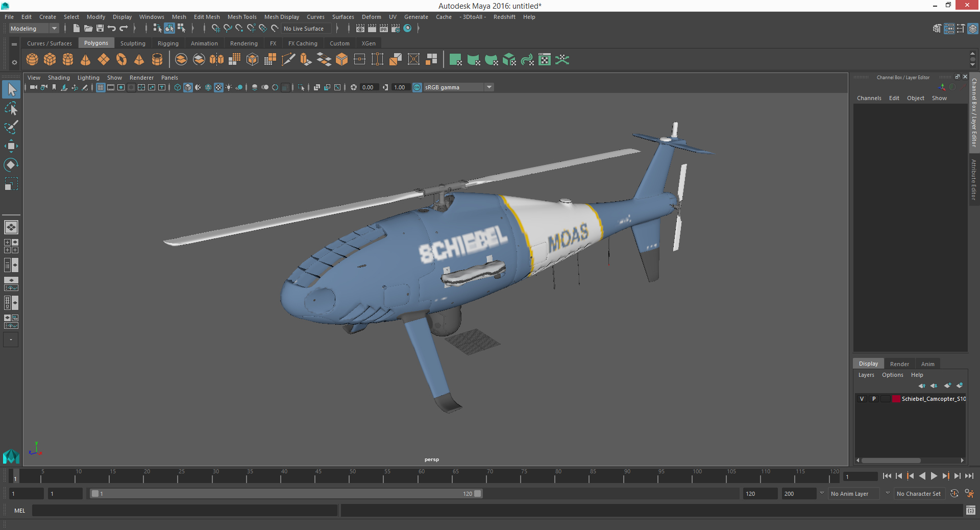Step back one frame
Screen dimensions: 980x530
click(898, 476)
